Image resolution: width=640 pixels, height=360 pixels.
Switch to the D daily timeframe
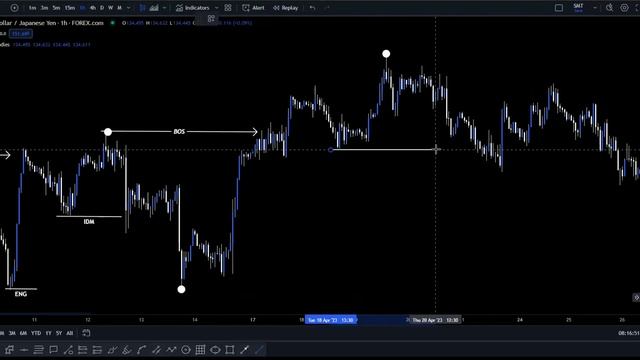click(102, 8)
